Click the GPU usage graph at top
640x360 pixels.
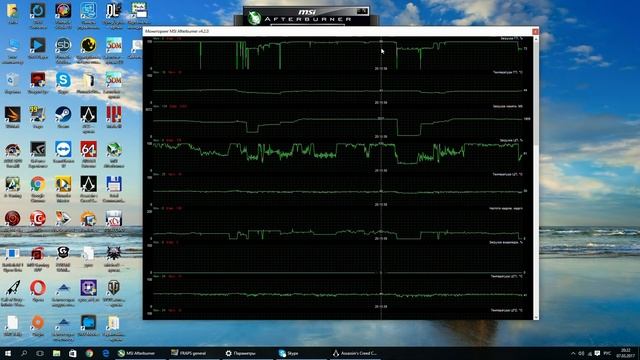[338, 54]
